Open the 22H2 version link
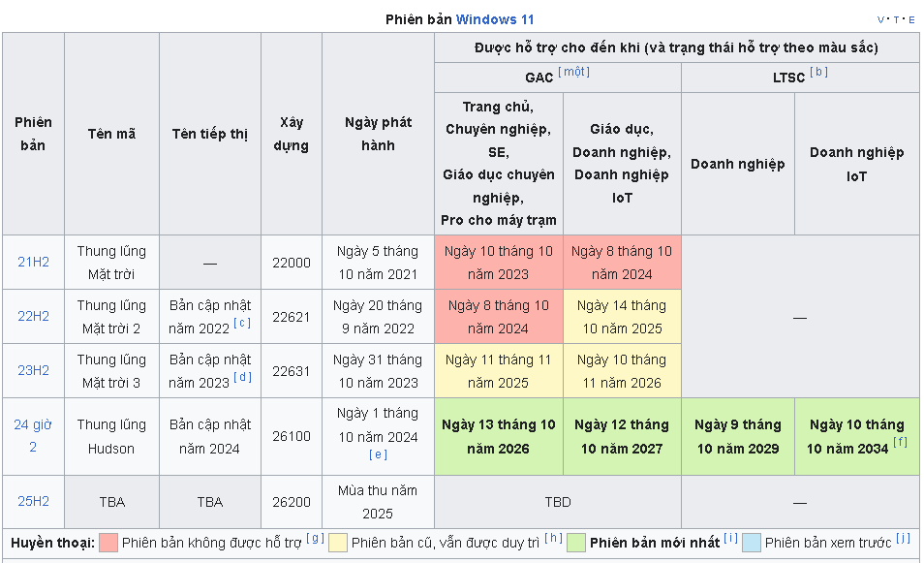This screenshot has height=563, width=924. tap(33, 316)
